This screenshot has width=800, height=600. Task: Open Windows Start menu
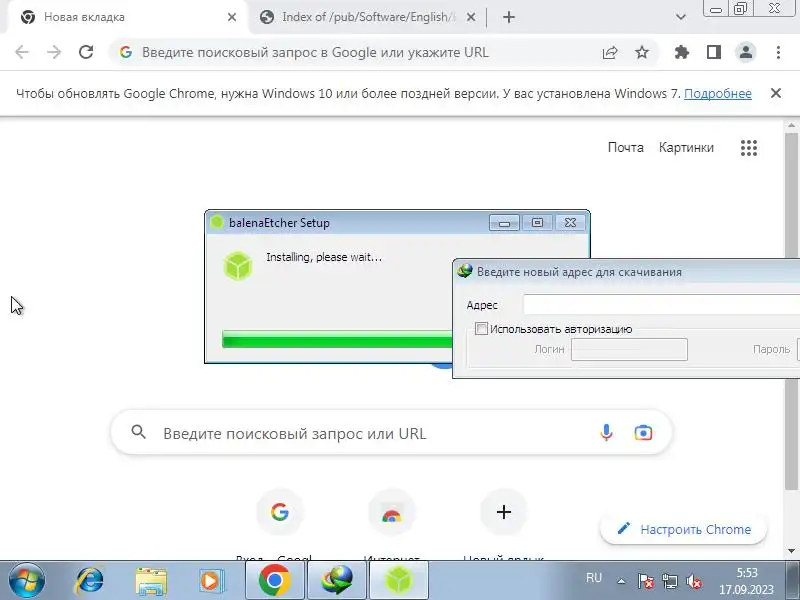coord(26,581)
